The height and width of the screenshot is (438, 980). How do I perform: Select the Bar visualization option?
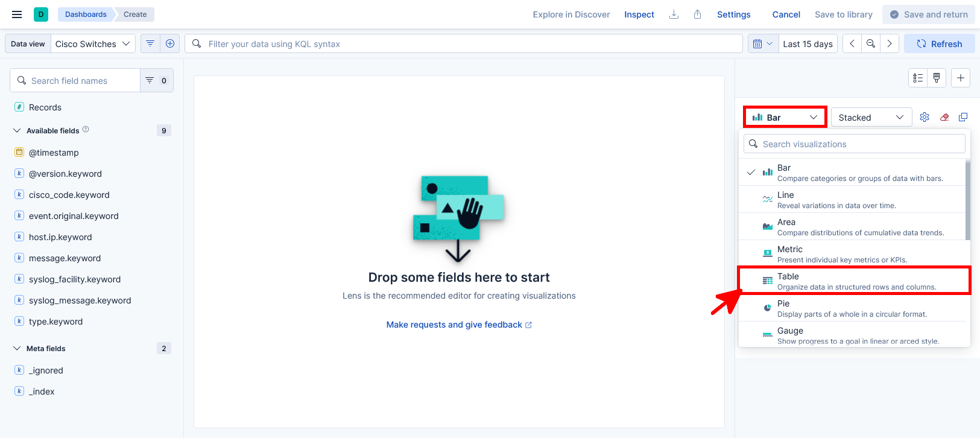pyautogui.click(x=852, y=173)
